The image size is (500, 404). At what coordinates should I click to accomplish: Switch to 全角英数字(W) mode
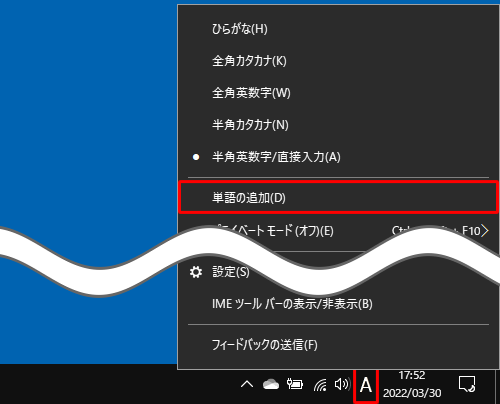pos(338,93)
